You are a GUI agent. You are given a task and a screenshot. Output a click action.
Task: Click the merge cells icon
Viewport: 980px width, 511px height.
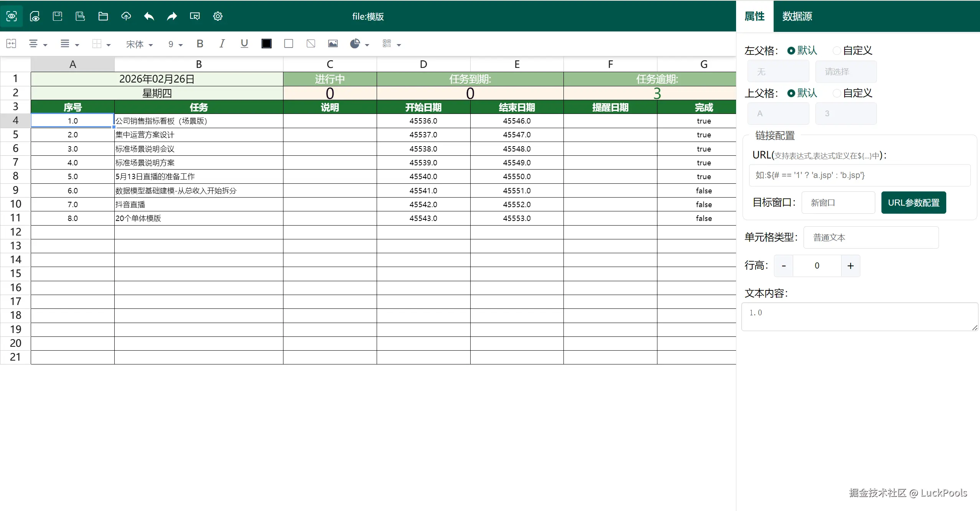tap(11, 44)
